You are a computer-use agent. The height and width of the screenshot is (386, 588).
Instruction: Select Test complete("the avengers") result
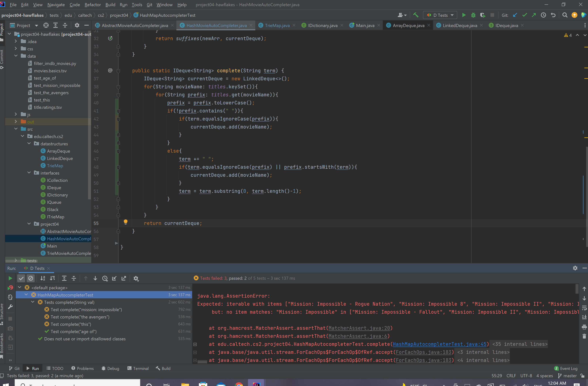point(80,317)
